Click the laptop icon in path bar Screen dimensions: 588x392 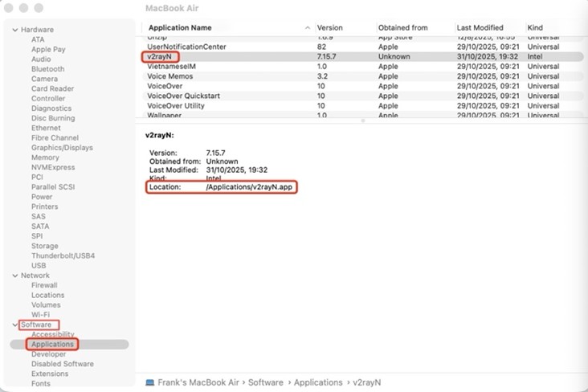[x=150, y=382]
